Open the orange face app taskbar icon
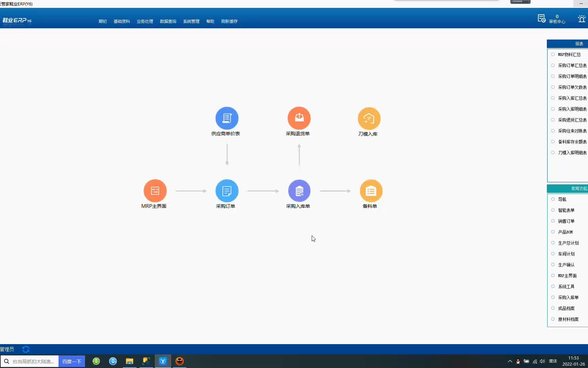 pos(180,361)
